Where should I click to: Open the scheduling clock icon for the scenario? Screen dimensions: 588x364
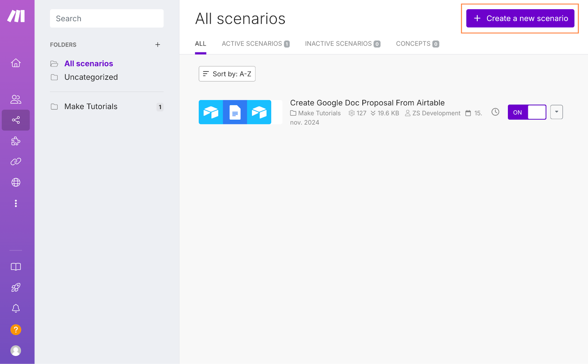coord(495,112)
